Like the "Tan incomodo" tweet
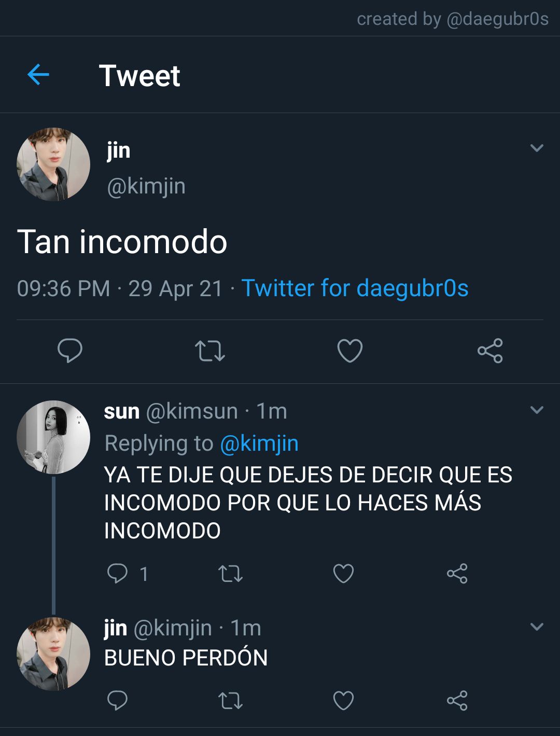 (350, 351)
